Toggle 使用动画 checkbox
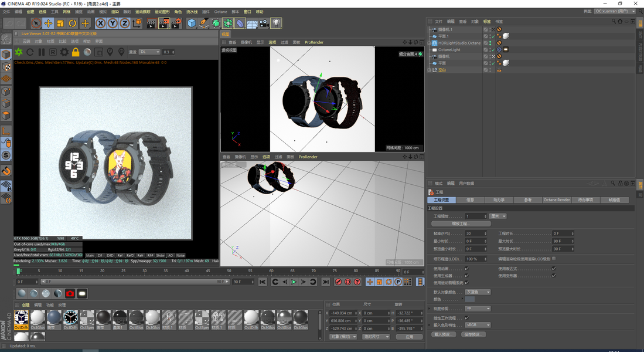 click(466, 269)
